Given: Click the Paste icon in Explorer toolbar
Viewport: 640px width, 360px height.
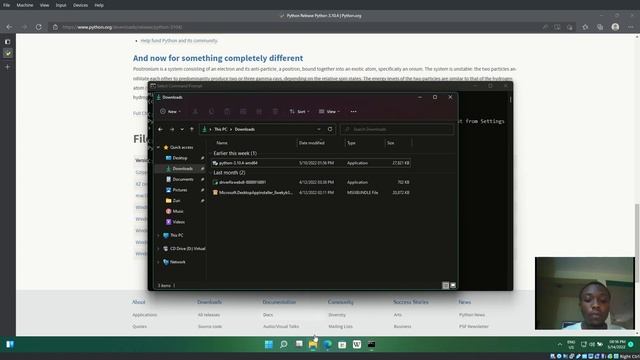Looking at the screenshot, I should click(x=227, y=111).
